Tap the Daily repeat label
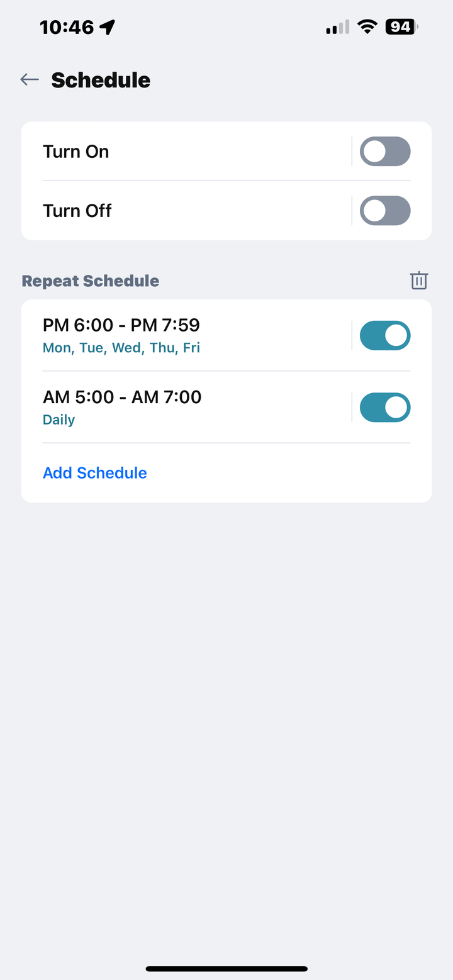The width and height of the screenshot is (453, 980). (x=59, y=420)
